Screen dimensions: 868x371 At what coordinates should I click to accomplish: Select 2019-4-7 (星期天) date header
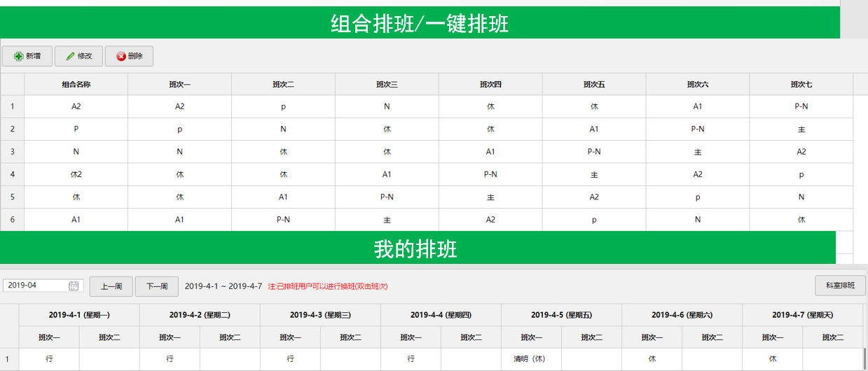(x=803, y=315)
